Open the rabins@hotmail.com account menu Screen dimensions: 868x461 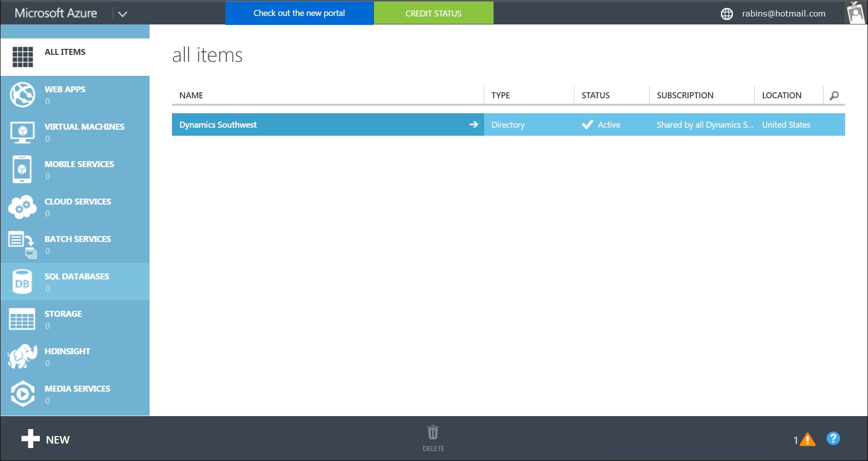[x=783, y=13]
